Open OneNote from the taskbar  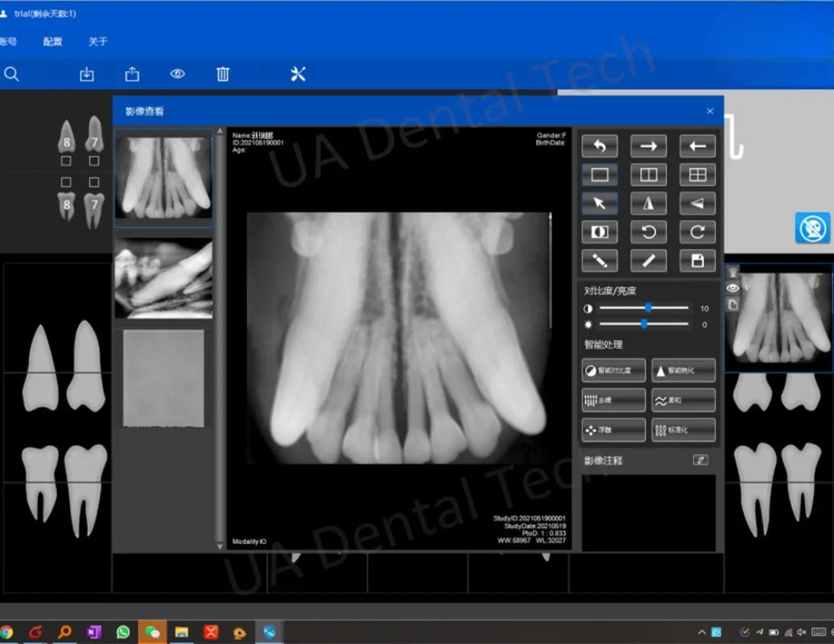tap(93, 632)
